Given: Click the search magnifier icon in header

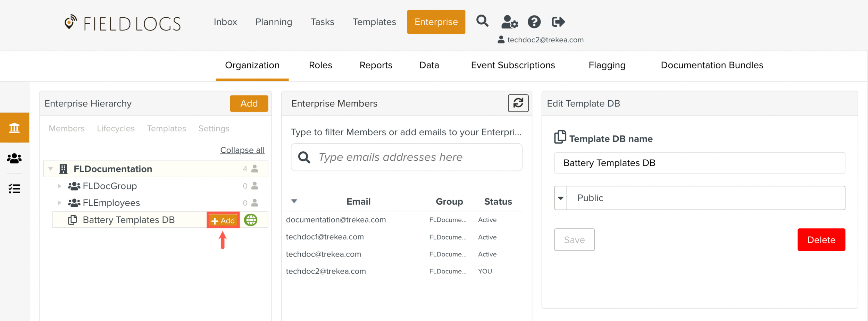Looking at the screenshot, I should (x=482, y=22).
